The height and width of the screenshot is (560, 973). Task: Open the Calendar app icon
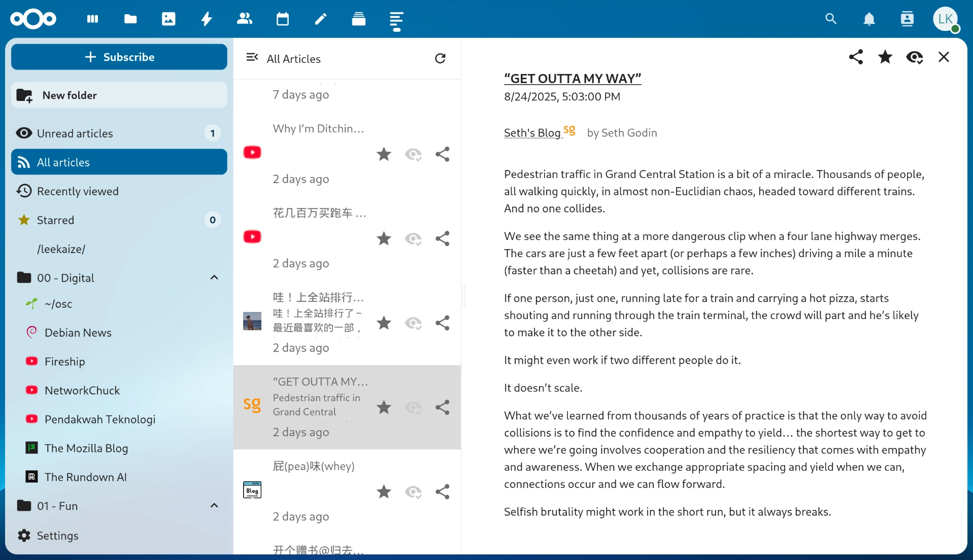[283, 19]
